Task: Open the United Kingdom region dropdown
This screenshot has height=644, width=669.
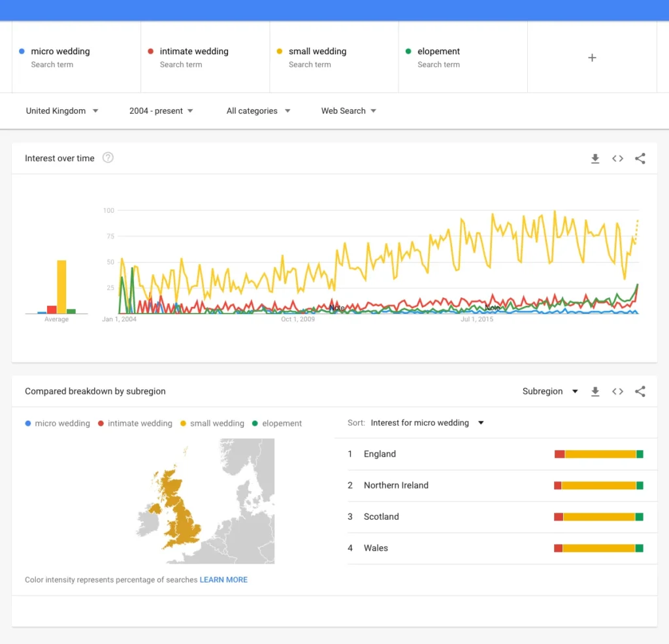Action: (x=62, y=111)
